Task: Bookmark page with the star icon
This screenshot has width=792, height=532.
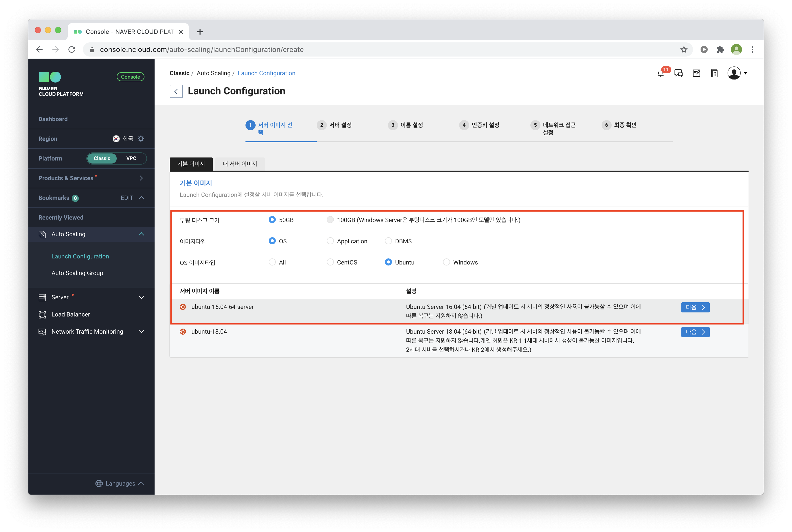Action: point(684,50)
